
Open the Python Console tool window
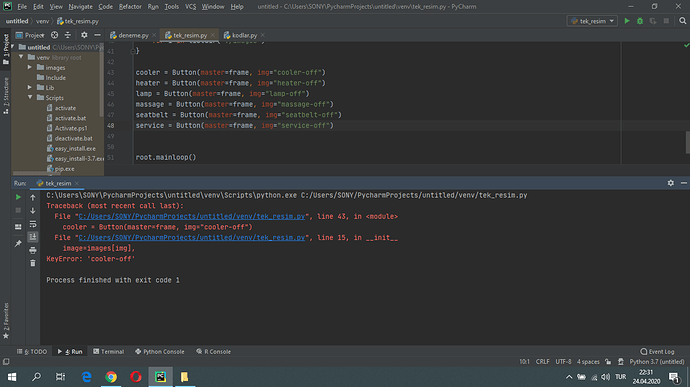click(159, 351)
